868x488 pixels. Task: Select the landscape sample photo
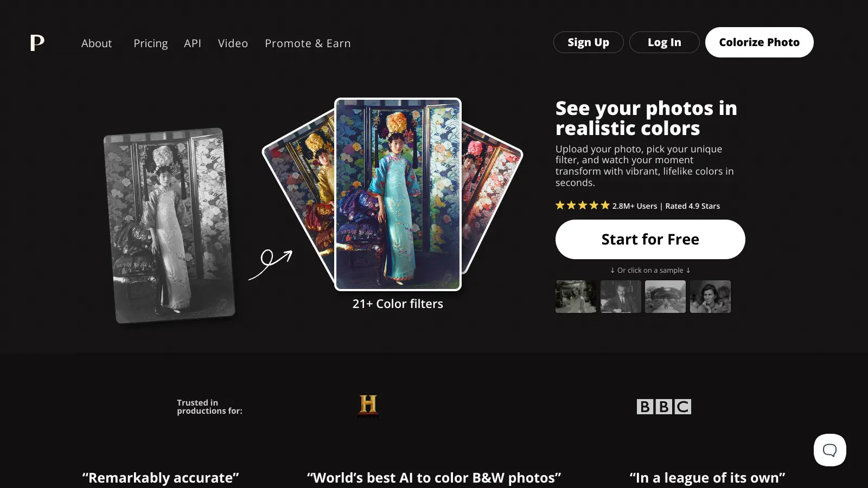point(665,297)
